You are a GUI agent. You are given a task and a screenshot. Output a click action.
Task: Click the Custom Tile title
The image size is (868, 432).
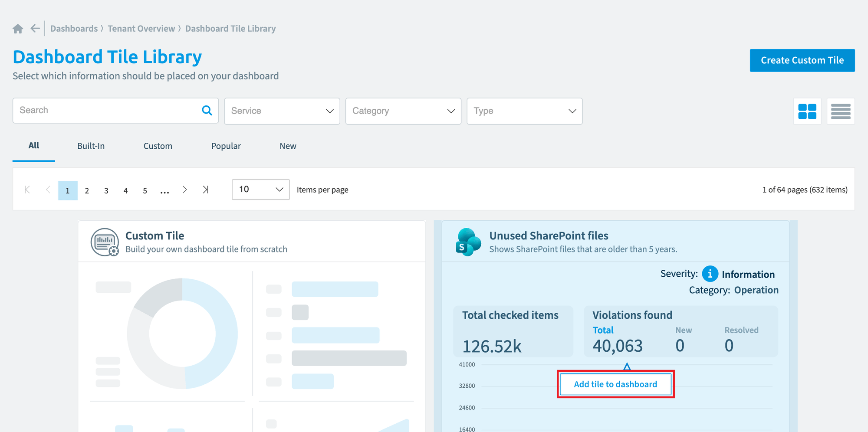(x=155, y=236)
